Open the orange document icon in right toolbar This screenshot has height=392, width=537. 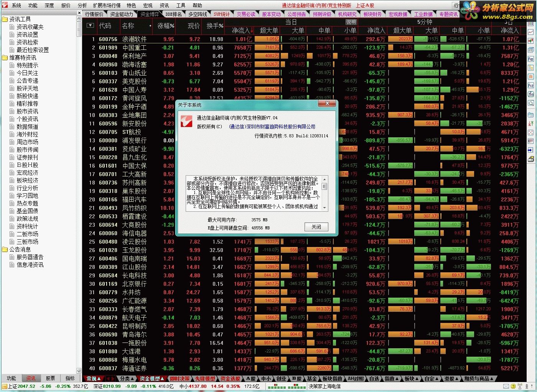click(531, 76)
